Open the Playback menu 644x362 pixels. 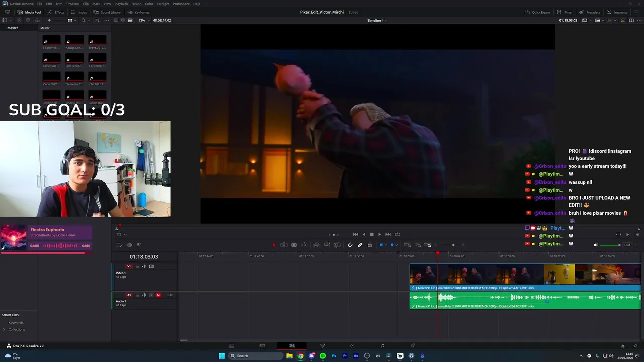tap(121, 4)
